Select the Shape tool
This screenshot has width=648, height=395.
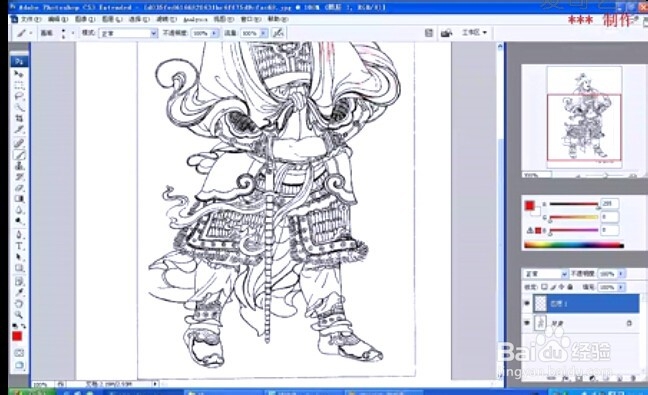pyautogui.click(x=19, y=268)
